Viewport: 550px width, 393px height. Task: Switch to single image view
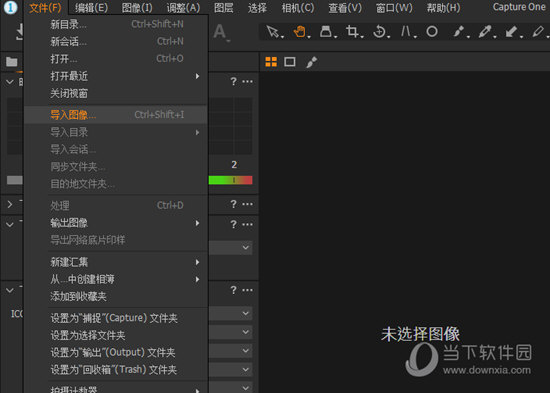pos(290,62)
